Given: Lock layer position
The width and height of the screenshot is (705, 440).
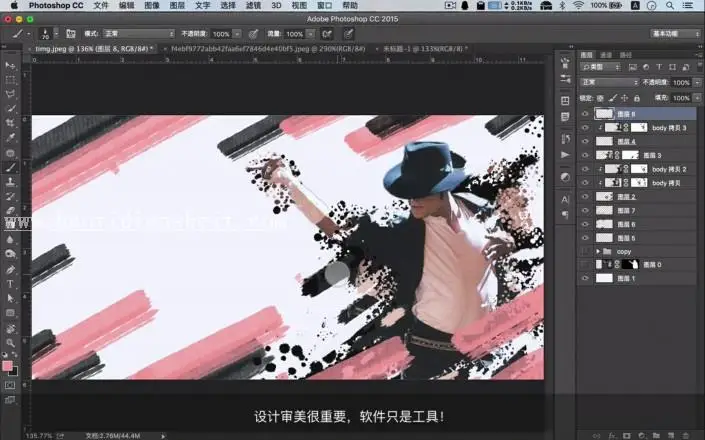Looking at the screenshot, I should pos(625,98).
